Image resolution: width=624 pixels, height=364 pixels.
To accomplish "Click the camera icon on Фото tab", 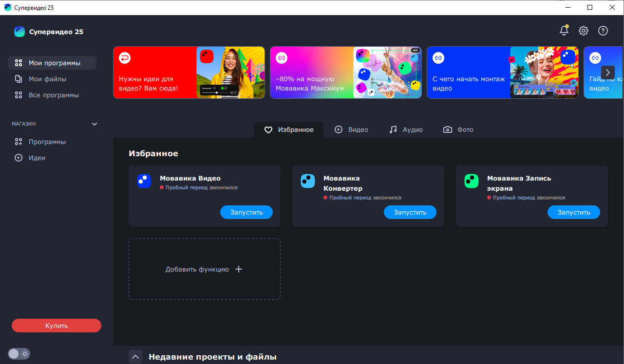I will [448, 130].
